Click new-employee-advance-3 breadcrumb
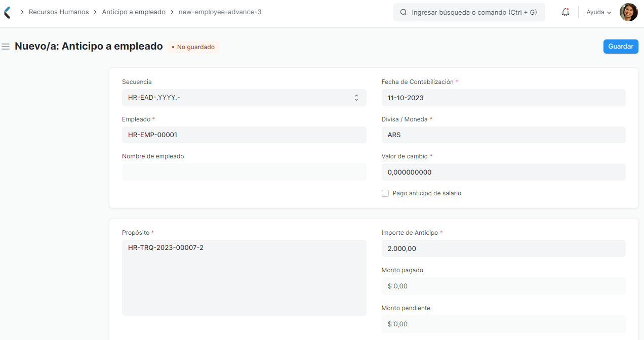Screen dimensions: 644x340 point(220,12)
